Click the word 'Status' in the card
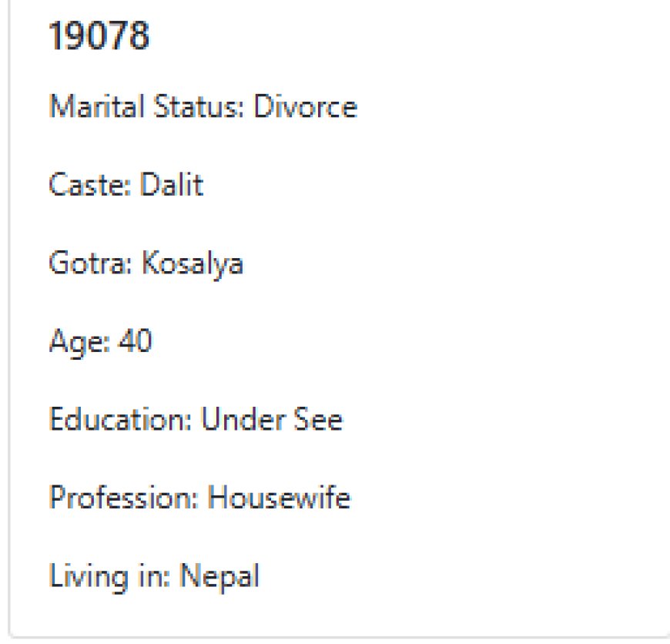The height and width of the screenshot is (644, 670). tap(195, 107)
